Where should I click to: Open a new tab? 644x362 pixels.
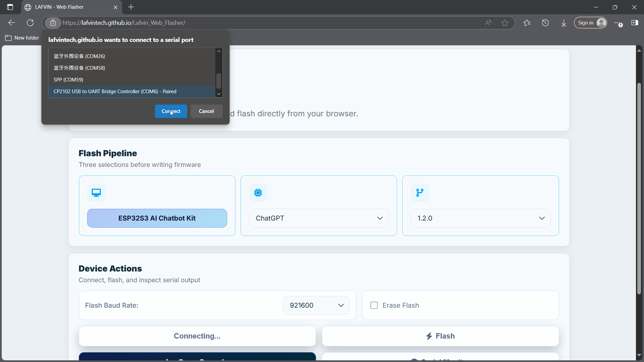[x=131, y=7]
